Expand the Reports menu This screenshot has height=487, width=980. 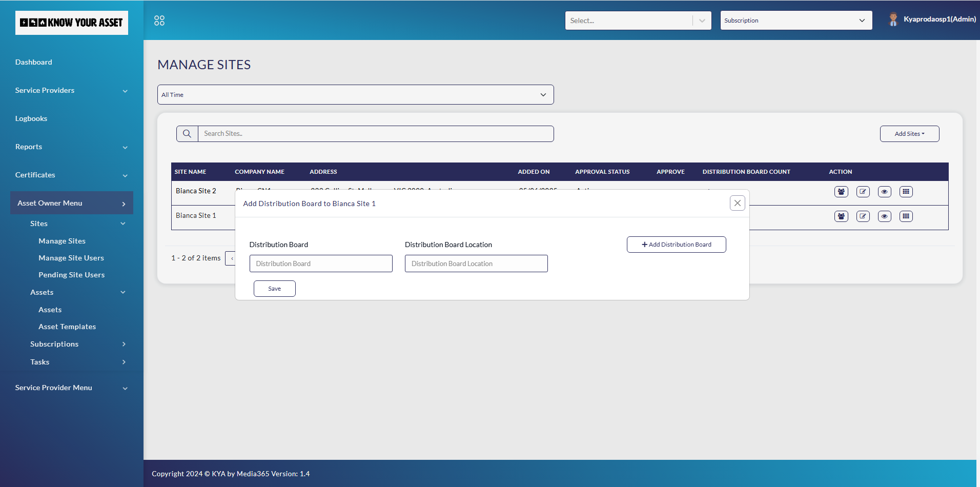(x=72, y=147)
